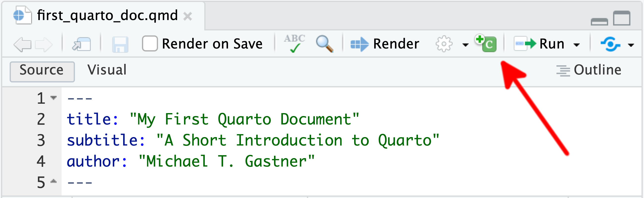Click the save document floppy icon
Viewport: 644px width, 198px height.
tap(120, 45)
